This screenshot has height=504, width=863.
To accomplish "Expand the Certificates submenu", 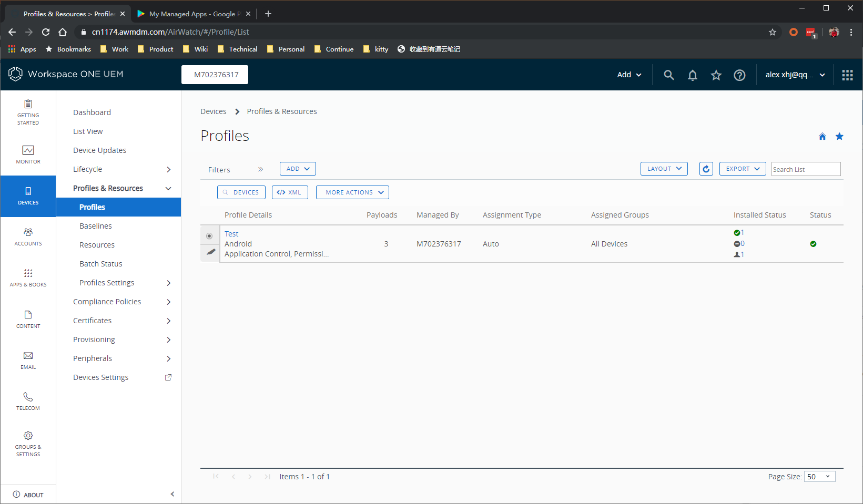I will [x=168, y=321].
